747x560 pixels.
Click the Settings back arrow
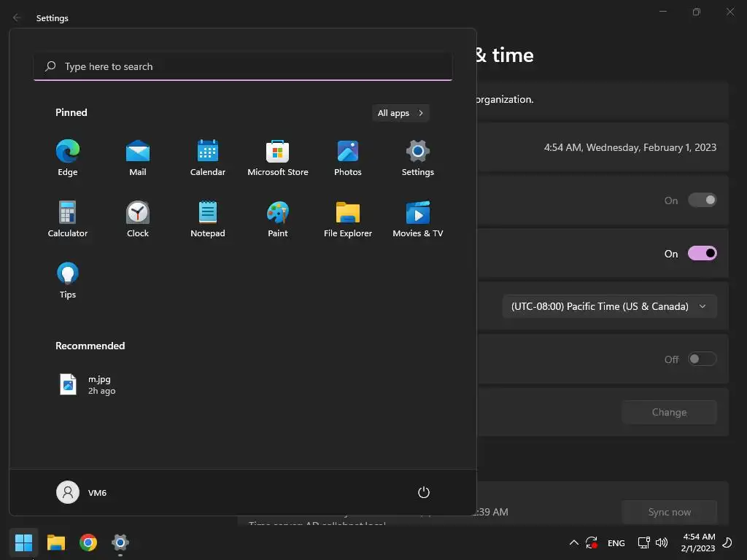coord(17,17)
